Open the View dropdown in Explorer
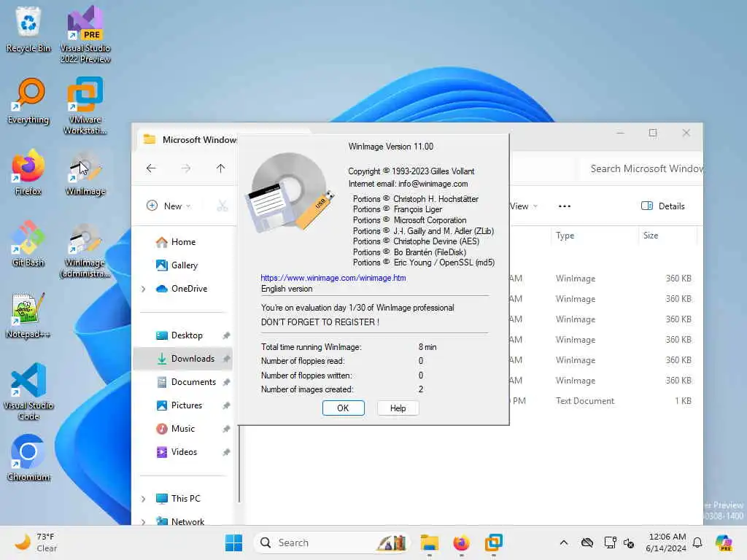This screenshot has width=747, height=560. click(x=523, y=206)
